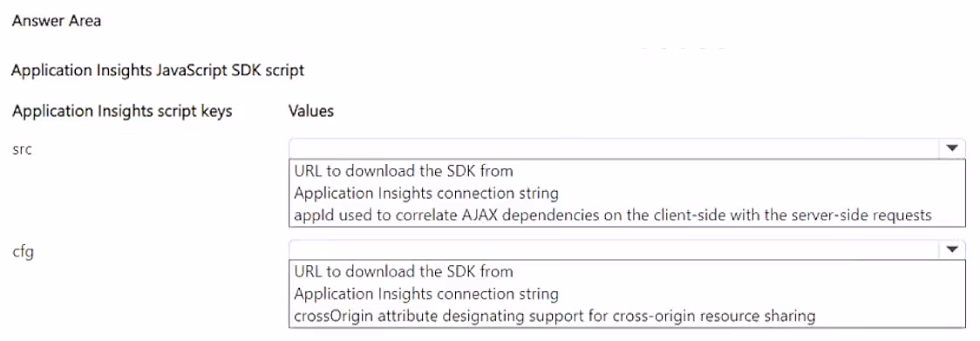The image size is (980, 341).
Task: Choose the crossOrigin attribute option for cfg
Action: click(555, 316)
